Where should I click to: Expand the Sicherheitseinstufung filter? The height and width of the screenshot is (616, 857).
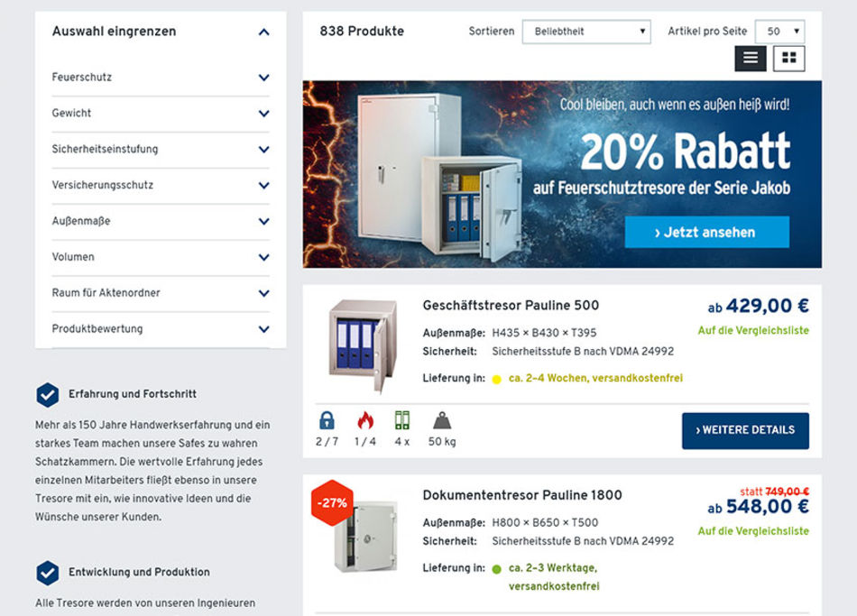tap(263, 150)
